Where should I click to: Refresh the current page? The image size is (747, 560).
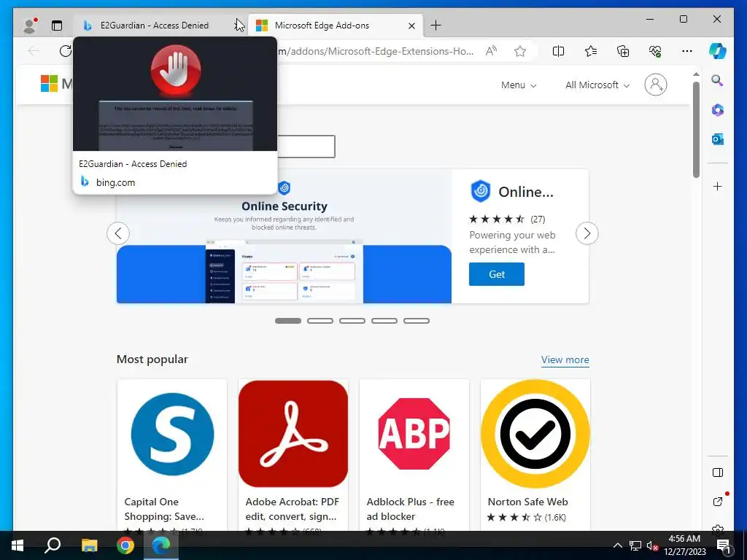65,51
